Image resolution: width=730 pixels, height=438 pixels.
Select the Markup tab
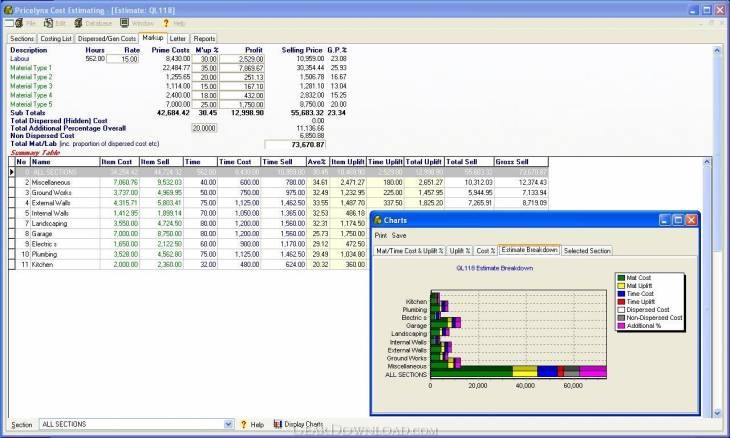coord(153,38)
